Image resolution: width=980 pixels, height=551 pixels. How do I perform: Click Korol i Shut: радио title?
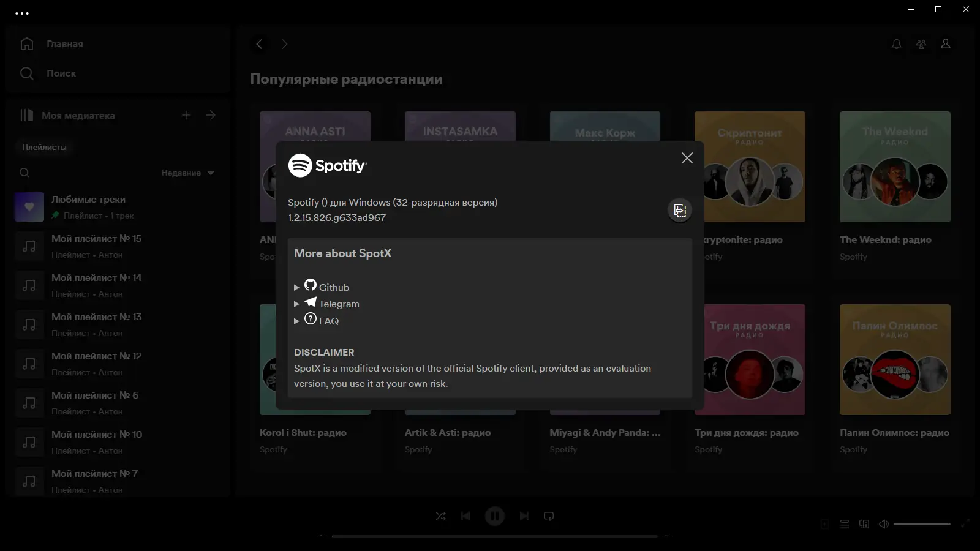[303, 433]
